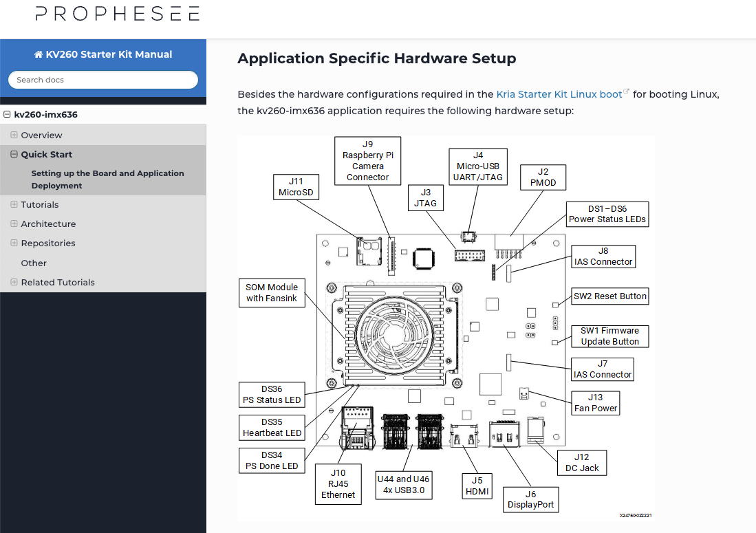Click the SW2 Reset Button label
756x533 pixels.
pos(610,296)
